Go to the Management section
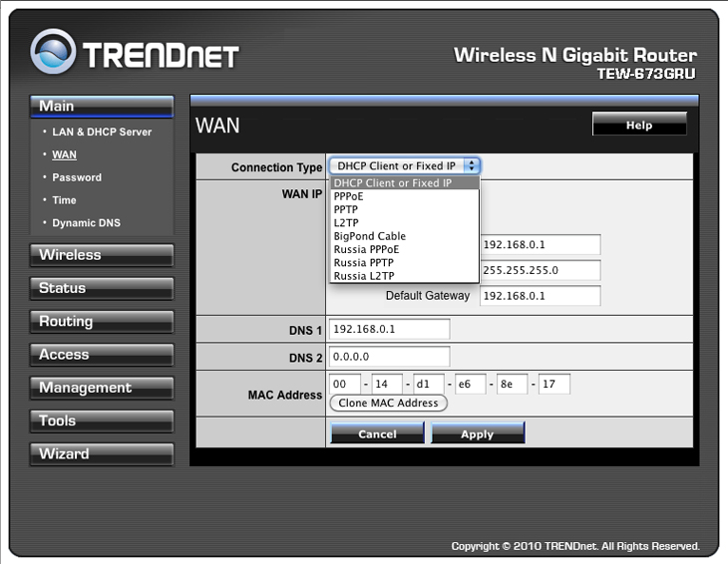This screenshot has height=564, width=728. (x=101, y=388)
